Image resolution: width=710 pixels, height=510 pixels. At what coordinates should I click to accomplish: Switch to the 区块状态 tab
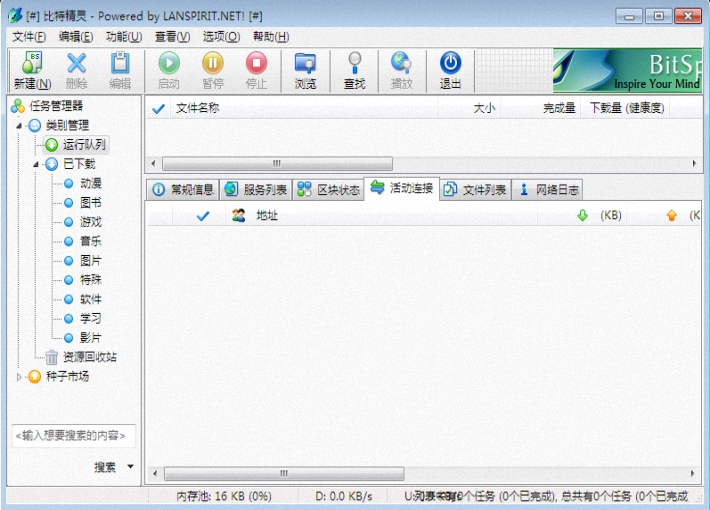329,189
